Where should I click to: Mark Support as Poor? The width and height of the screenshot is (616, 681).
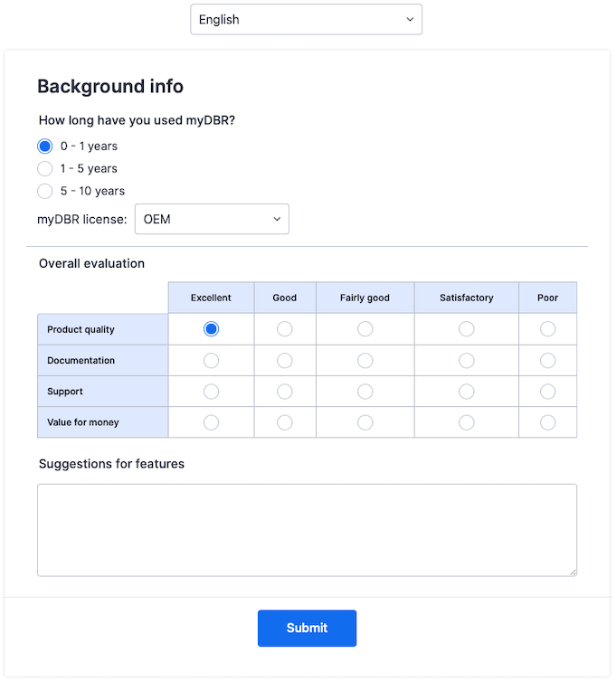click(x=547, y=392)
